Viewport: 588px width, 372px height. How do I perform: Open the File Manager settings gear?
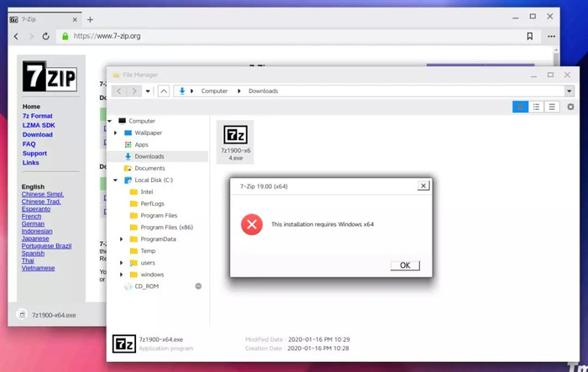point(570,107)
